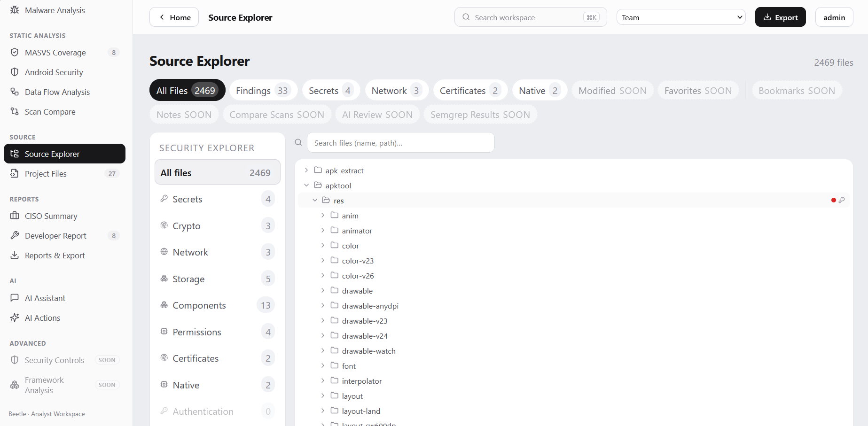Expand the drawable-anydpi folder
The height and width of the screenshot is (426, 868).
pyautogui.click(x=323, y=305)
